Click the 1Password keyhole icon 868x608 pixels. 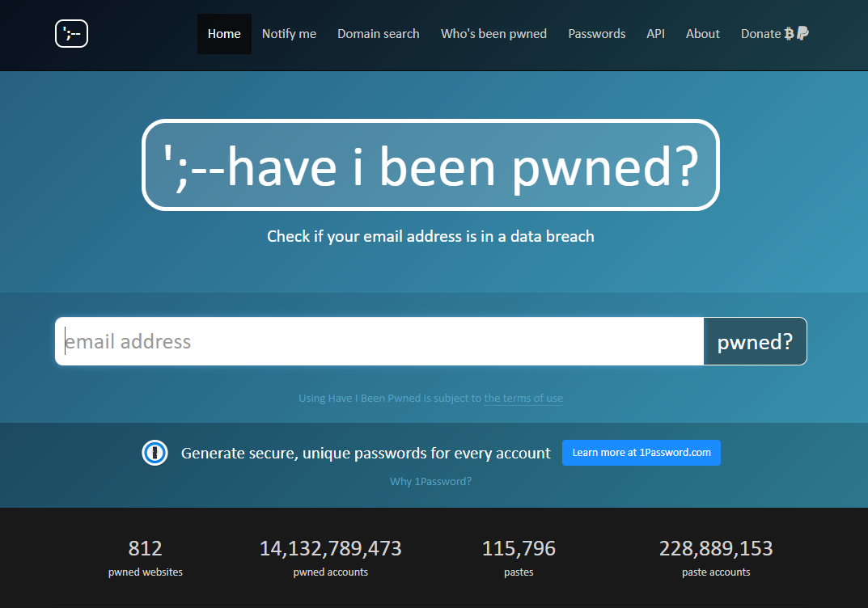155,453
